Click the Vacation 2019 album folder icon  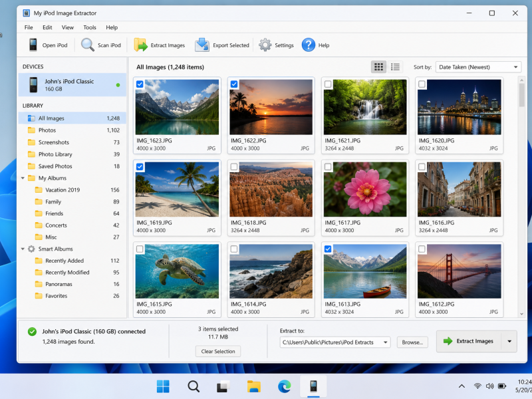coord(39,190)
